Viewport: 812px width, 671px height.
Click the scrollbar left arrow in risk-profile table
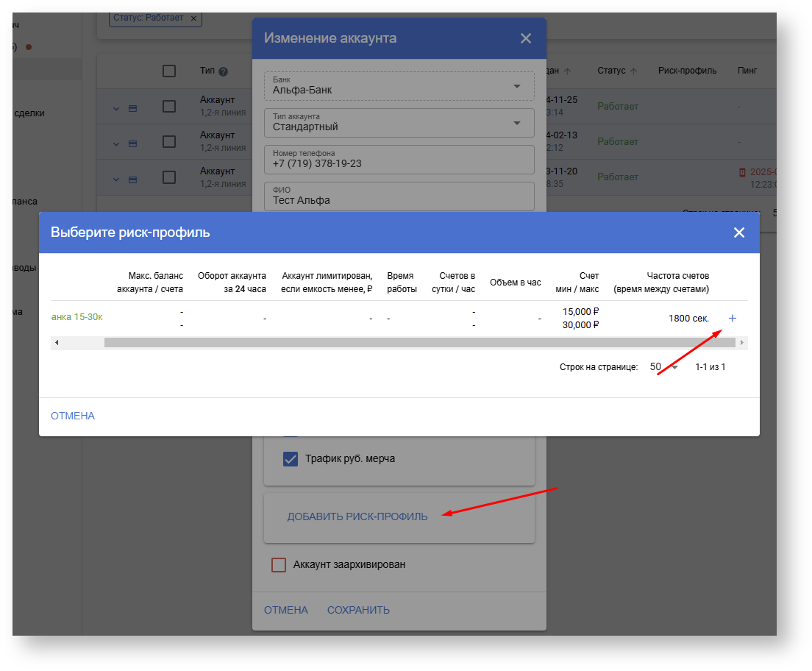[x=57, y=343]
